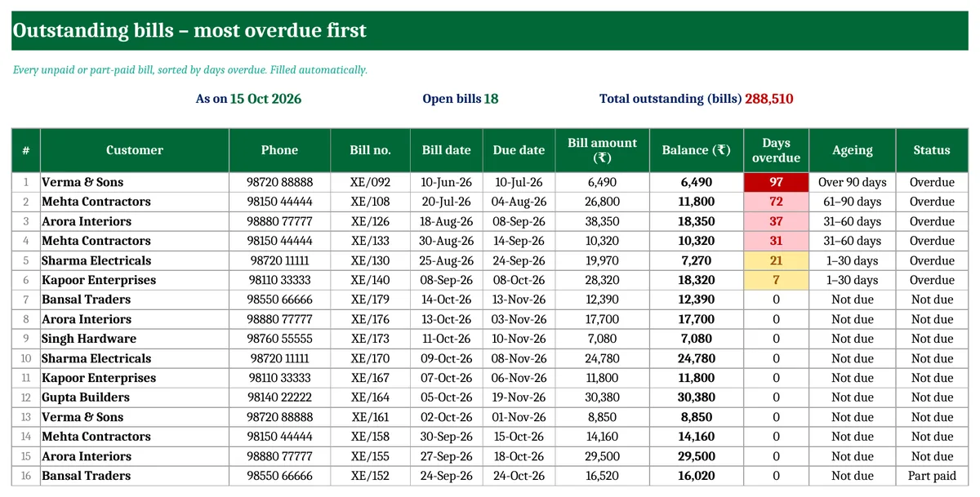
Task: Select bill amount 26,800
Action: pos(603,202)
